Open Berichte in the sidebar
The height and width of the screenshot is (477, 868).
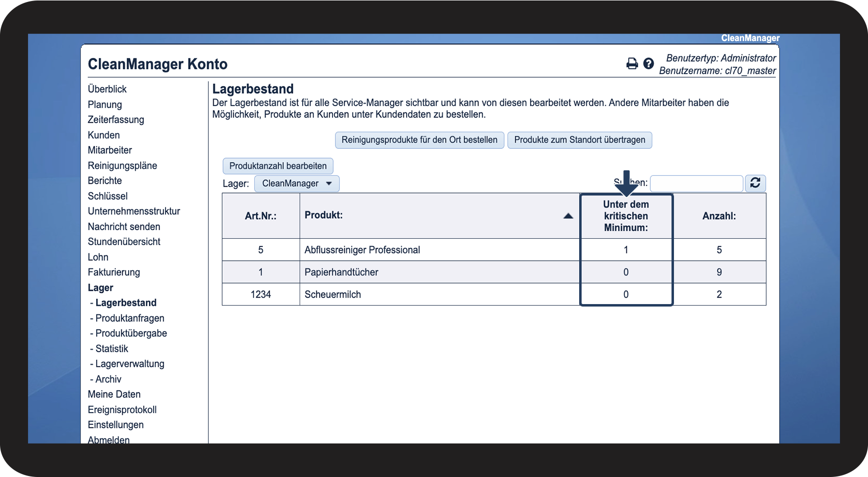click(x=105, y=181)
